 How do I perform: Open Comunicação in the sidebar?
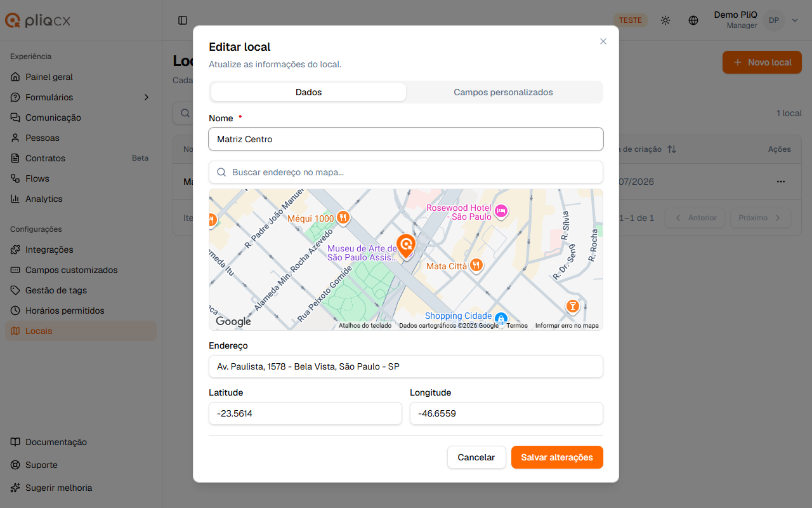click(x=81, y=117)
